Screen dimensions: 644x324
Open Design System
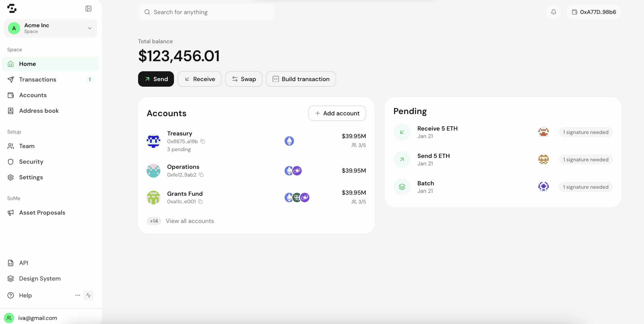click(x=50, y=278)
